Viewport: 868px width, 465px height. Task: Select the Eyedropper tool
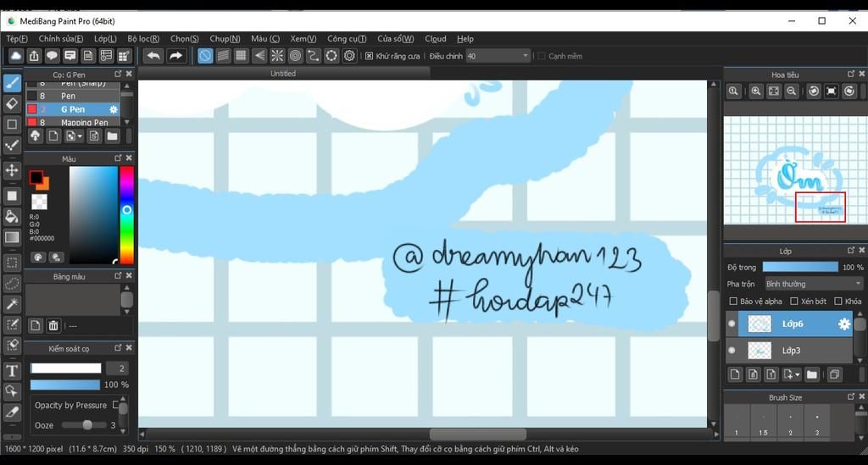click(12, 412)
